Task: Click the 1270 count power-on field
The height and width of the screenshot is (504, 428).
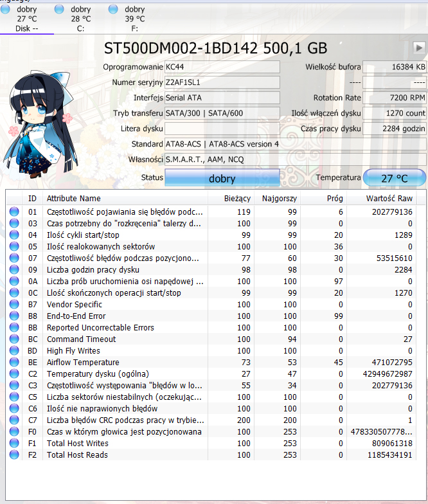Action: pyautogui.click(x=395, y=113)
